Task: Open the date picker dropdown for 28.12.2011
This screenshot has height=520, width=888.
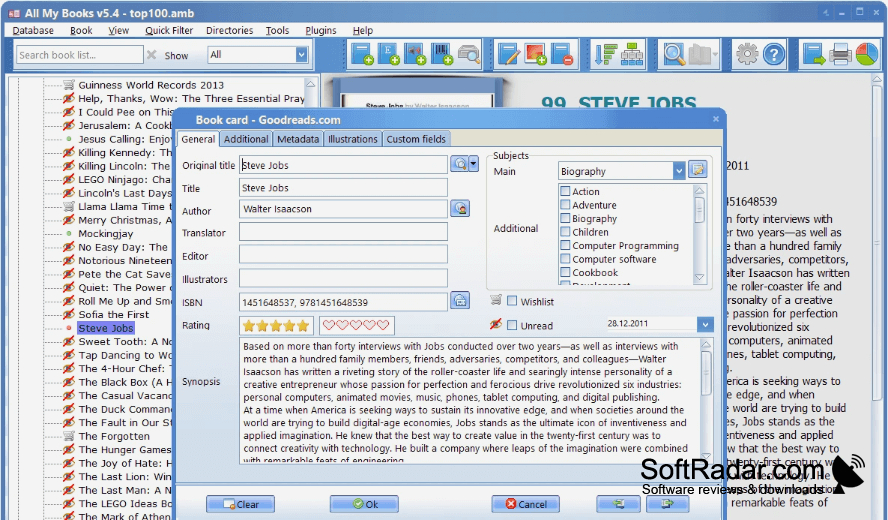Action: coord(705,324)
